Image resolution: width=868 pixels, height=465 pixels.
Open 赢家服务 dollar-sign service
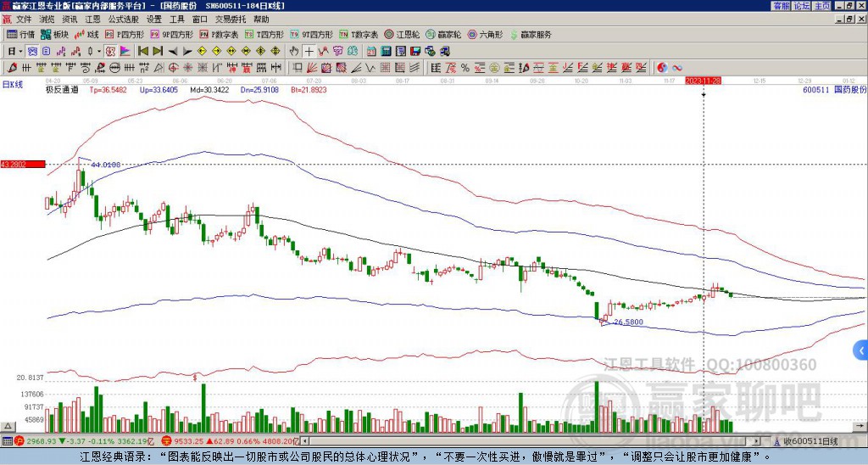531,34
